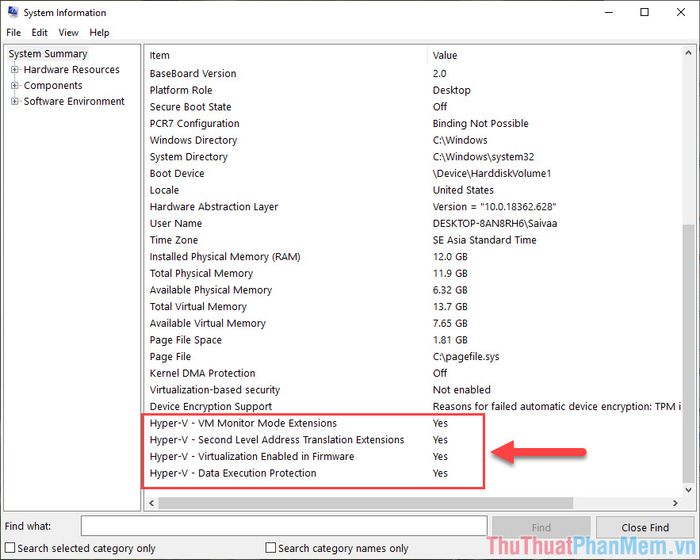Click the Close Find button

point(645,527)
